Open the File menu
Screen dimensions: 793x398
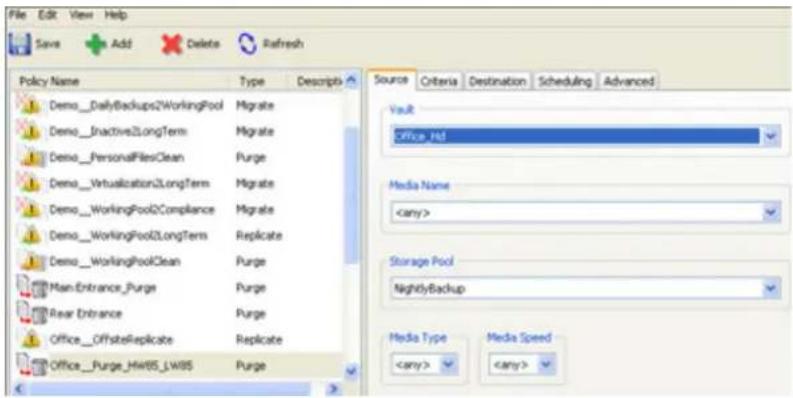(x=17, y=15)
